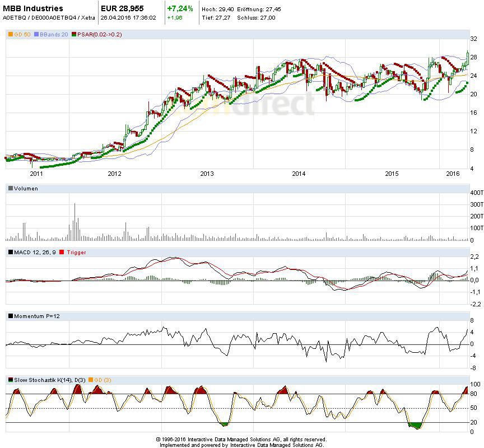Screen dimensions: 484x448
Task: Click the 2015 label on the time axis
Action: click(392, 174)
